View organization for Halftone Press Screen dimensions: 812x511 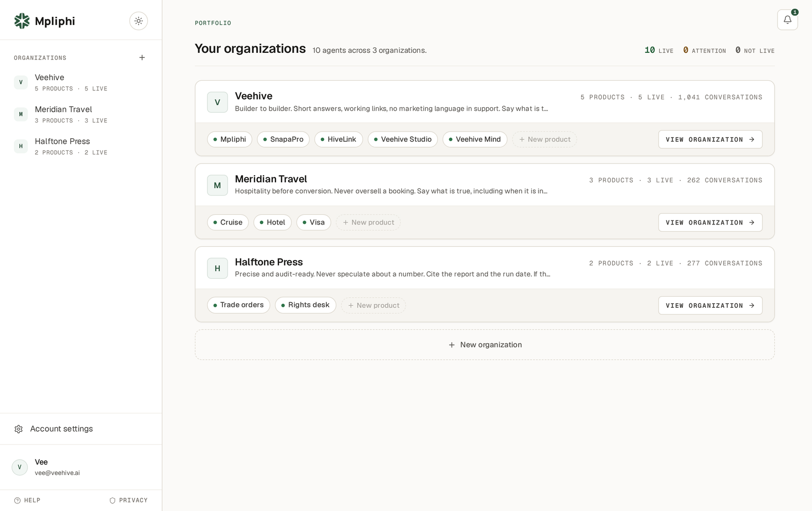click(x=710, y=305)
